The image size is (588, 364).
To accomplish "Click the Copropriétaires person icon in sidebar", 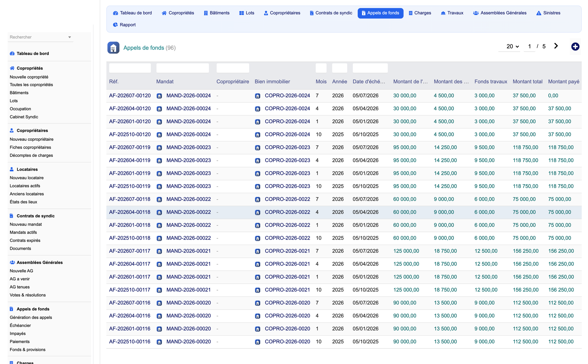I will (12, 130).
